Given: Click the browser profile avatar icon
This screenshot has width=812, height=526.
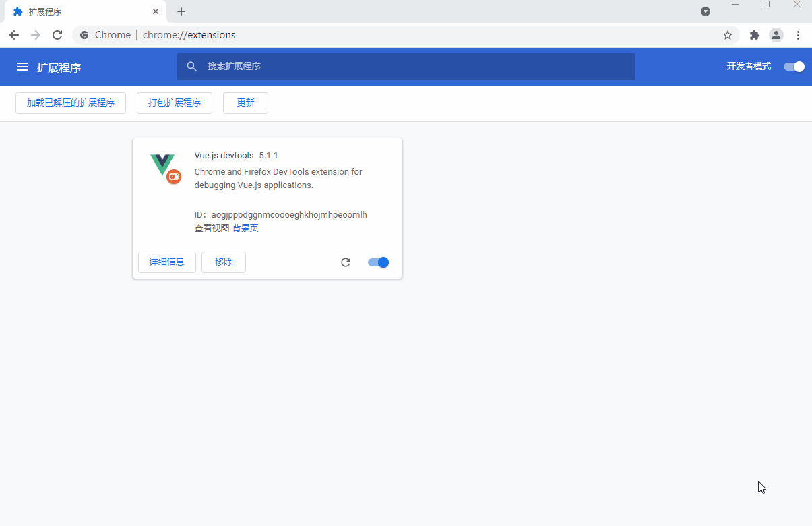Looking at the screenshot, I should 776,35.
